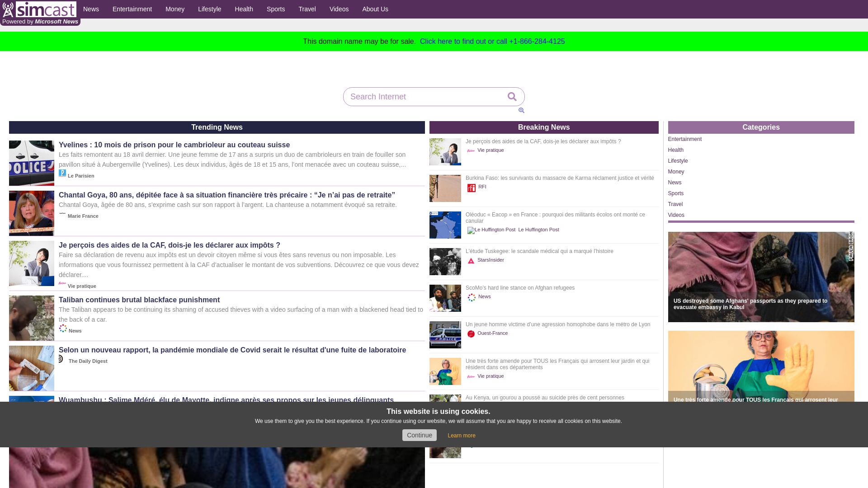Open Yvelines cambrioleur article headline
Image resolution: width=868 pixels, height=488 pixels.
pyautogui.click(x=174, y=145)
